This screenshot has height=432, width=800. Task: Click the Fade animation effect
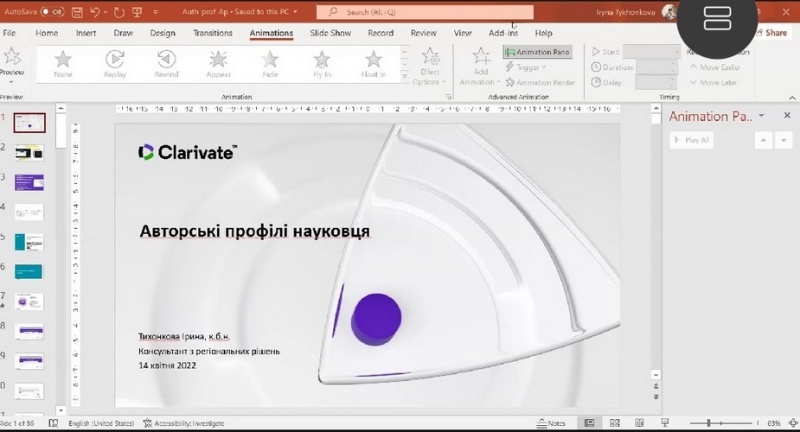coord(271,65)
